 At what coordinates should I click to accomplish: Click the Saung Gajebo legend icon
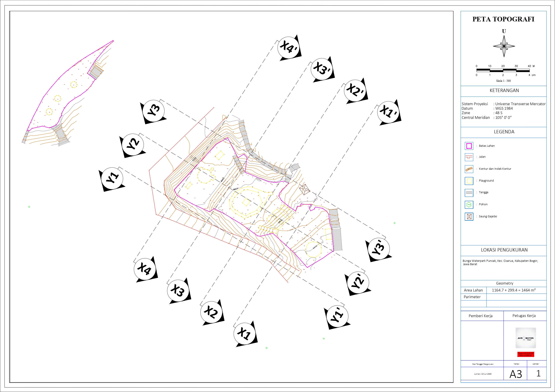coord(469,216)
